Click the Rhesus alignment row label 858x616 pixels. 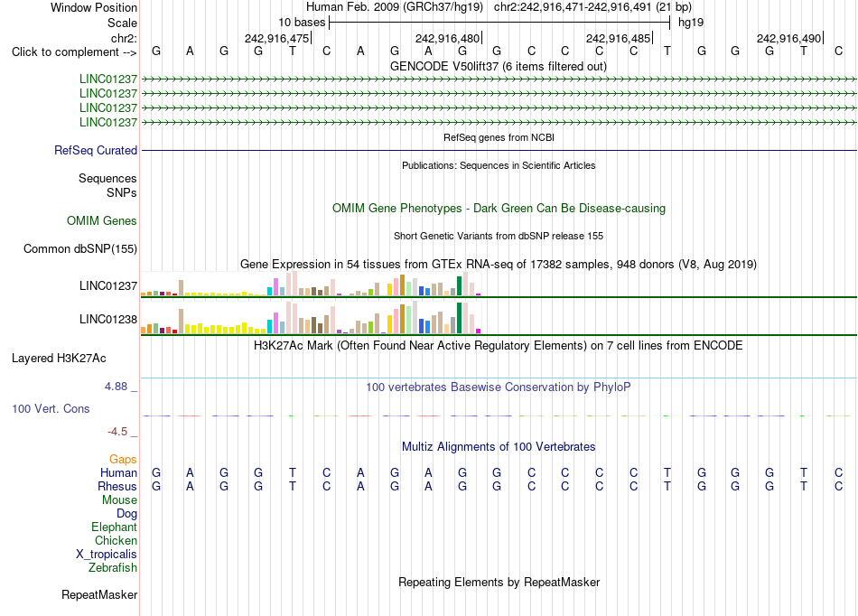117,486
